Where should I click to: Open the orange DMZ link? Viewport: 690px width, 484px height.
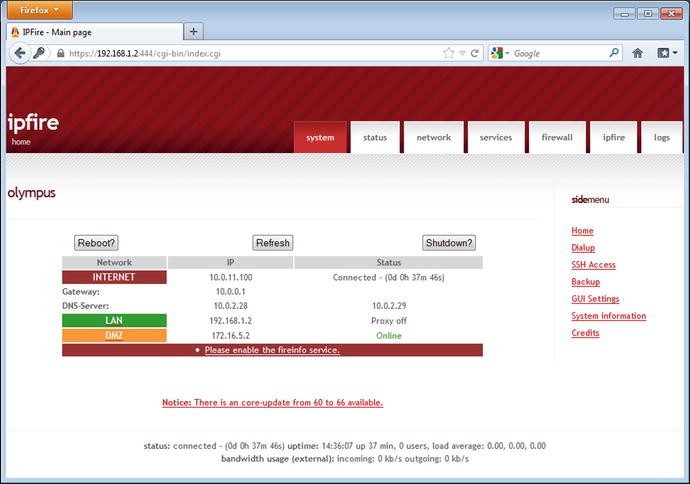114,335
